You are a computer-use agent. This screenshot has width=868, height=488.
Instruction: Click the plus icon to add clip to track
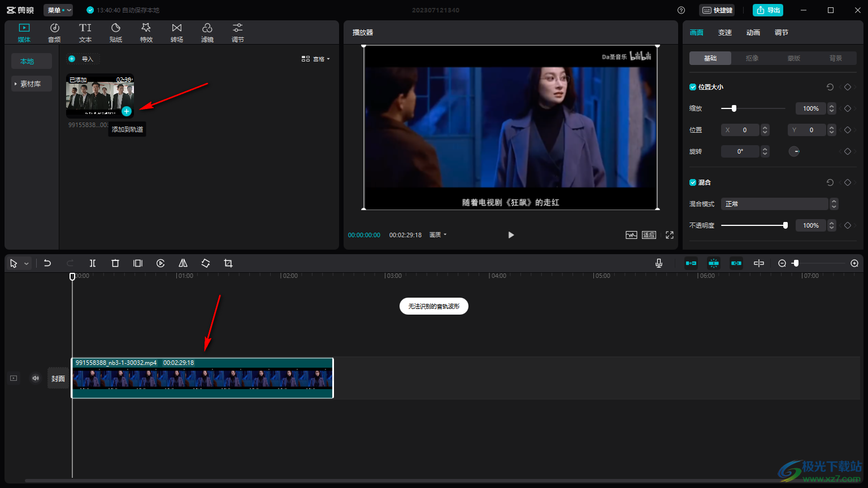point(127,111)
